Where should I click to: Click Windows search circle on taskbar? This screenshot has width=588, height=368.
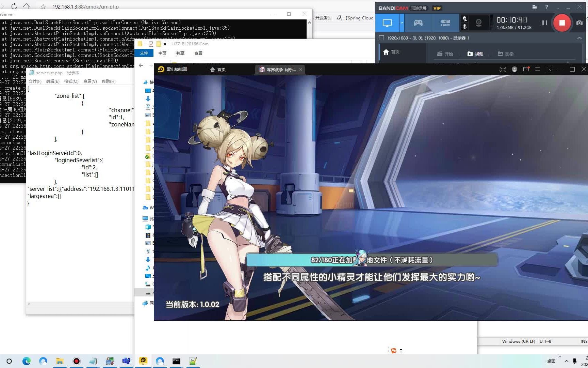click(9, 361)
